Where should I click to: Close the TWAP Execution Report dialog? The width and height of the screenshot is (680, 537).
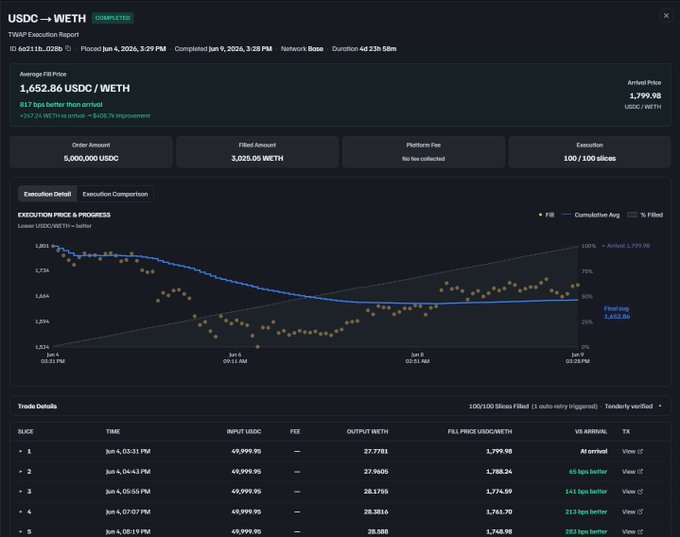pyautogui.click(x=666, y=16)
